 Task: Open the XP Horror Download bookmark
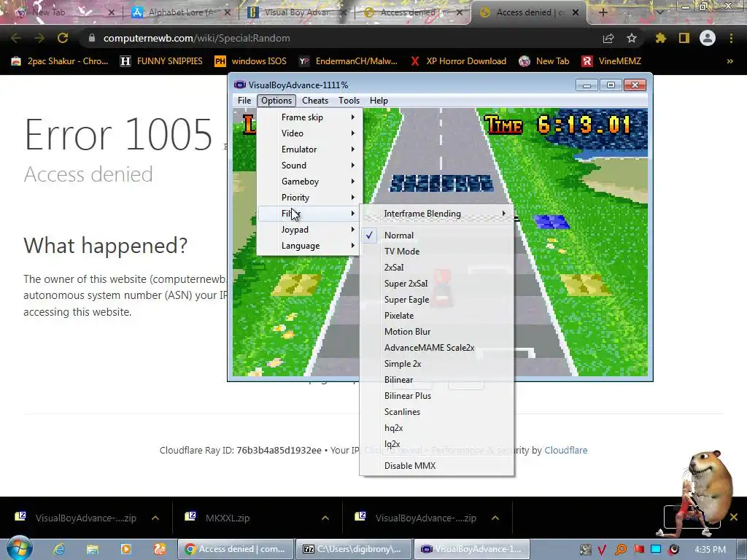tap(458, 61)
